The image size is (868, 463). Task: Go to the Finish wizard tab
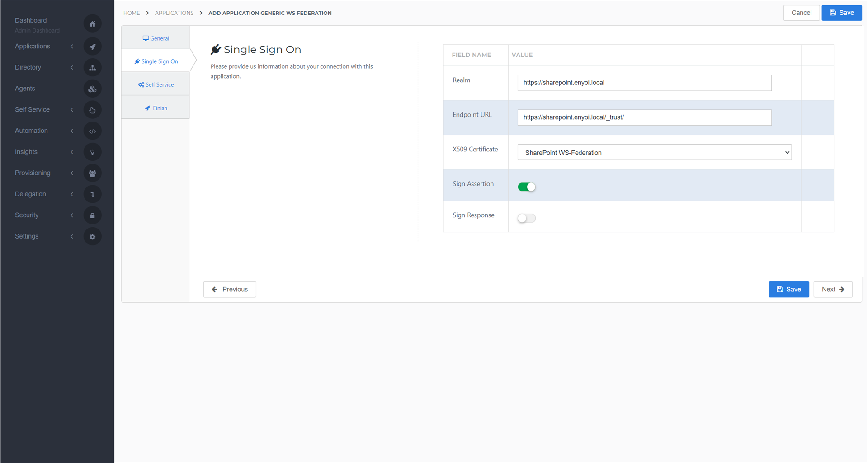(156, 108)
